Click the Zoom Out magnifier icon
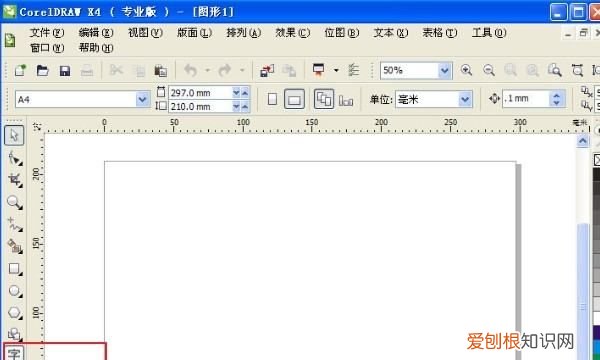600x360 pixels. tap(489, 70)
